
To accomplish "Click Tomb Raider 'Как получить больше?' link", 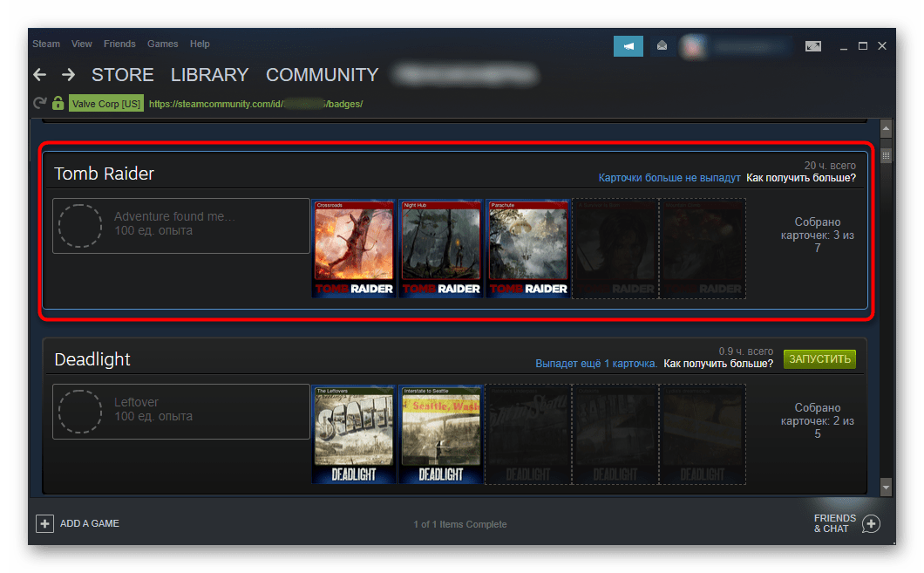I will (801, 177).
